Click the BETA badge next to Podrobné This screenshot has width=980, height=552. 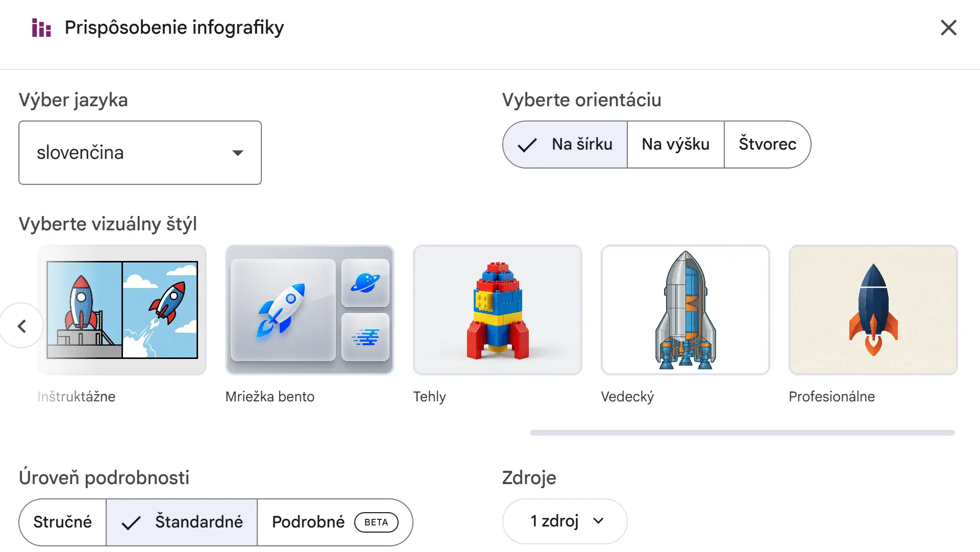376,522
